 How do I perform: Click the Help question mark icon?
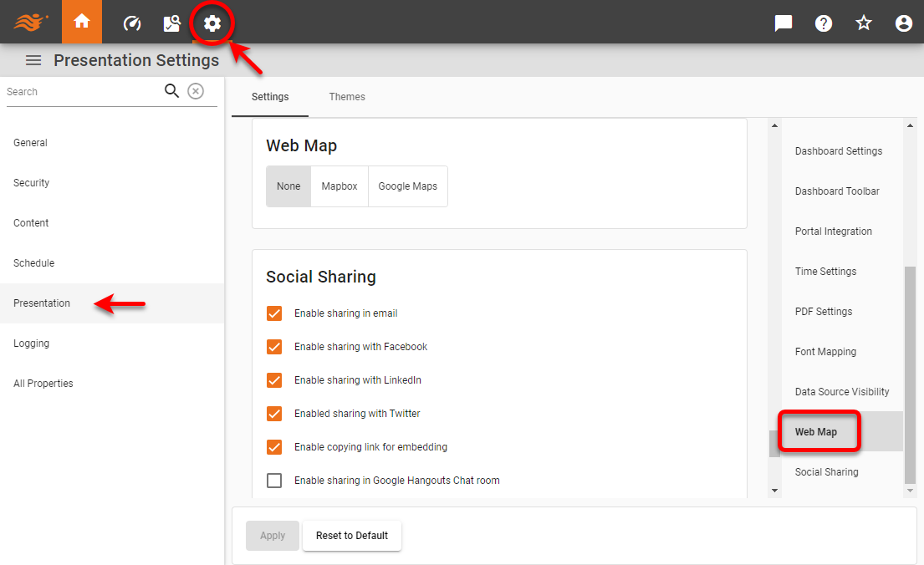[824, 23]
